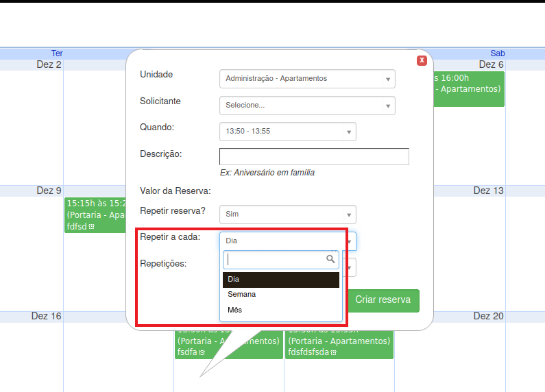This screenshot has height=392, width=545.
Task: Select the Dia option
Action: pyautogui.click(x=281, y=280)
